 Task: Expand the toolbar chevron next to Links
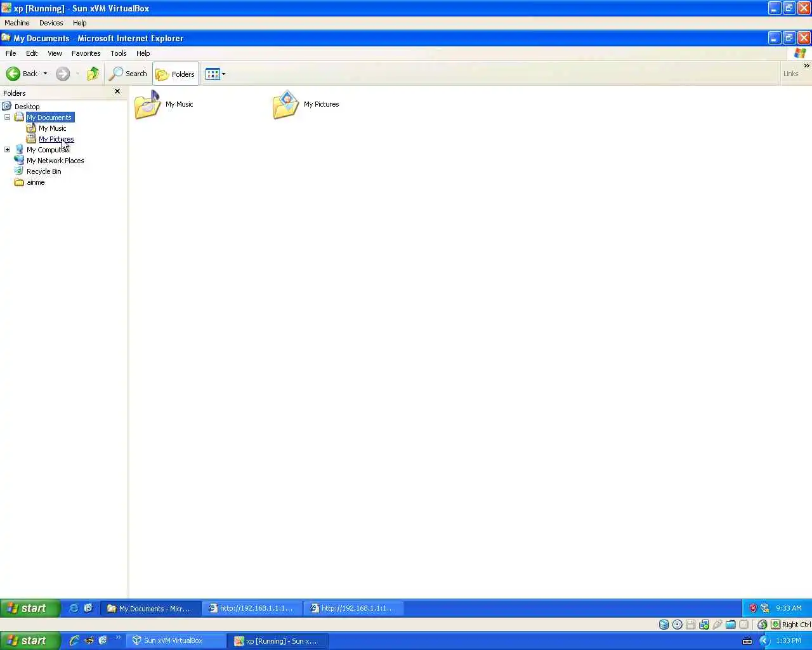click(806, 65)
